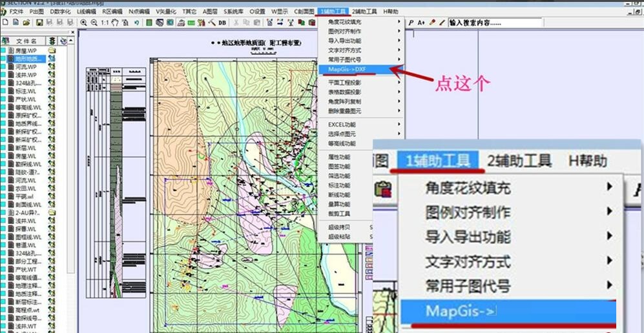Click the open folder toolbar icon
The height and width of the screenshot is (333, 644).
[26, 23]
